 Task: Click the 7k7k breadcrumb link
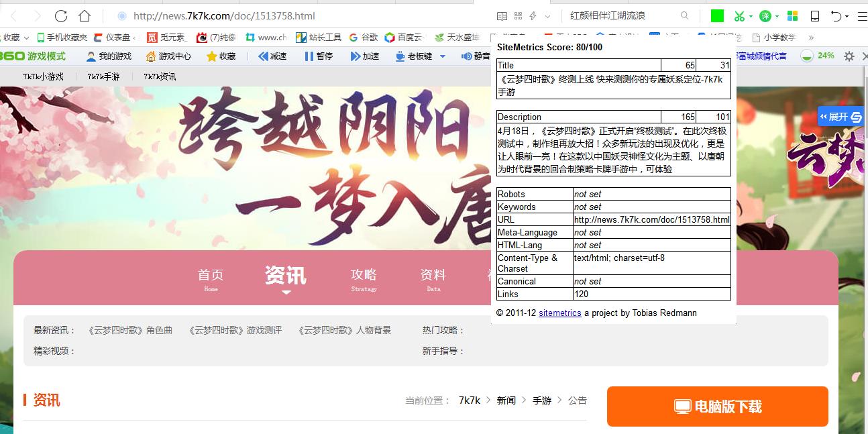click(470, 400)
